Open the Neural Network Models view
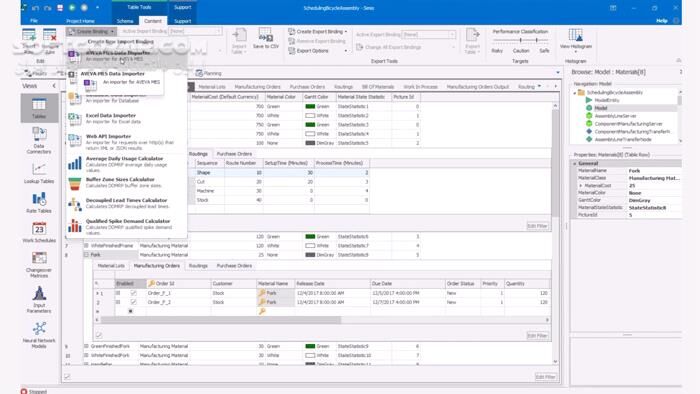 coord(39,335)
